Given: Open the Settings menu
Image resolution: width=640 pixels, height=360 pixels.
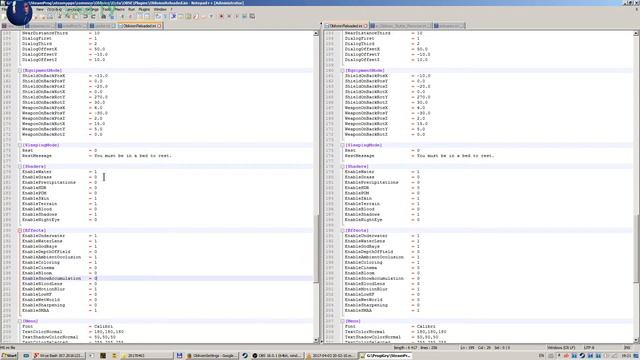Looking at the screenshot, I should 92,9.
